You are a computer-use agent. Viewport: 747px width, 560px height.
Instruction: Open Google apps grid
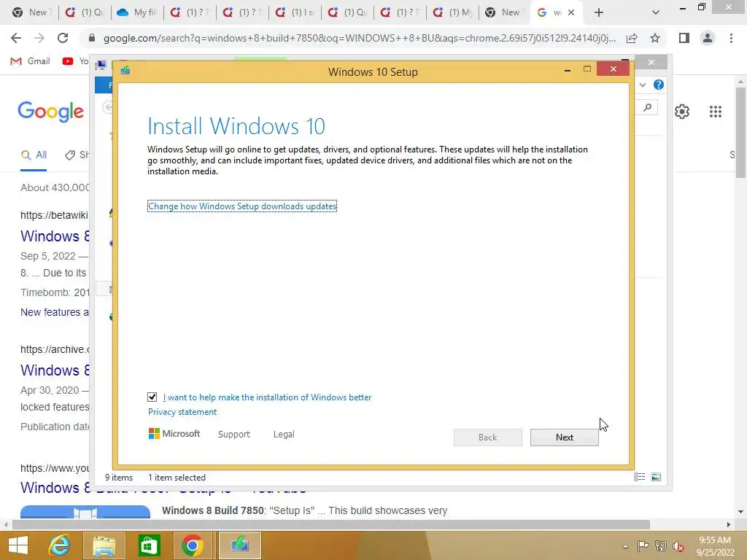[x=715, y=112]
